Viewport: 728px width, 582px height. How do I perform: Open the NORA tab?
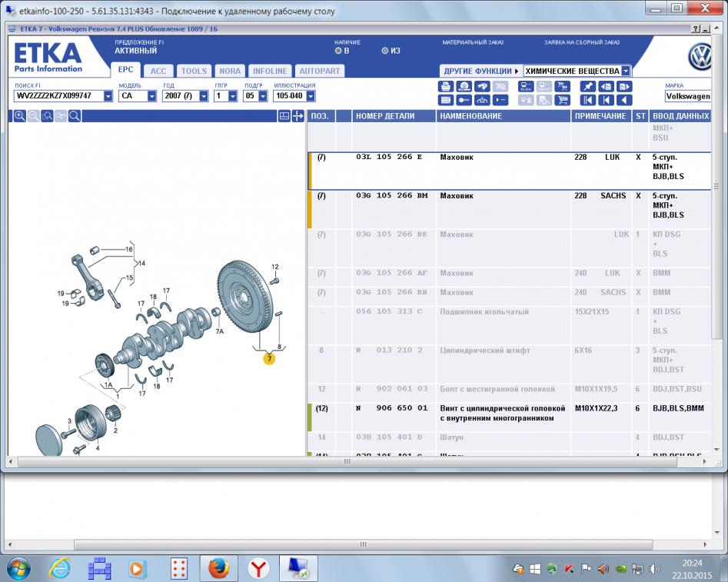click(x=230, y=71)
